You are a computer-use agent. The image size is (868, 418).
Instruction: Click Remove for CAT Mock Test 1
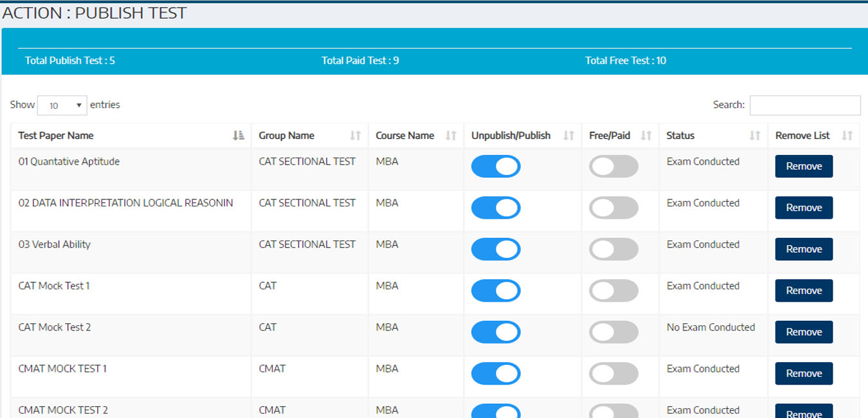[x=804, y=291]
